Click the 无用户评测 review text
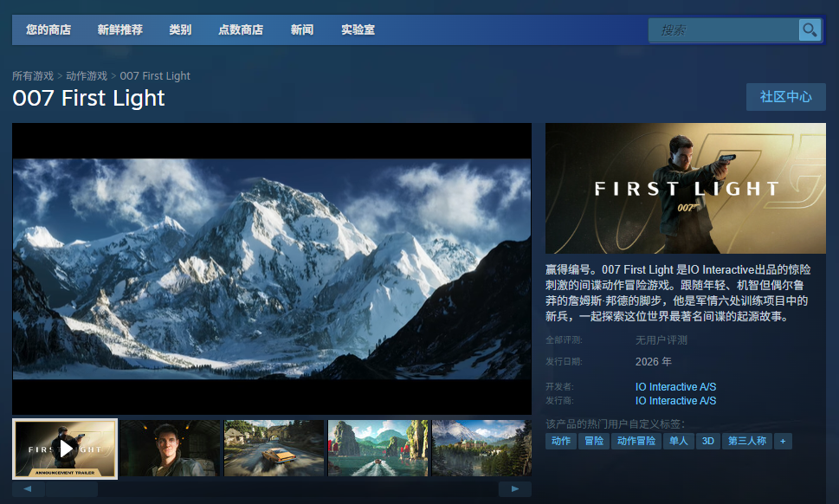The width and height of the screenshot is (839, 504). click(661, 340)
